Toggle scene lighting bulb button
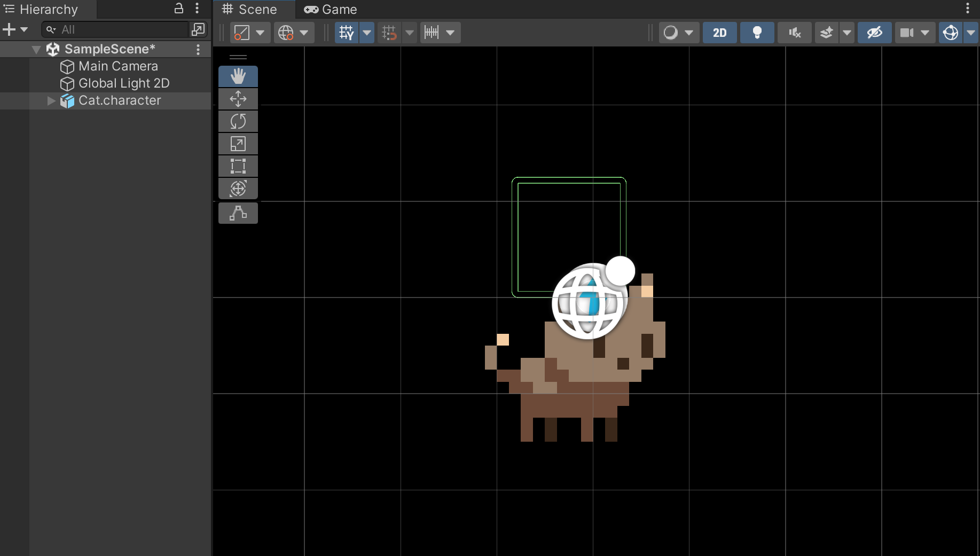The image size is (980, 556). [x=757, y=33]
